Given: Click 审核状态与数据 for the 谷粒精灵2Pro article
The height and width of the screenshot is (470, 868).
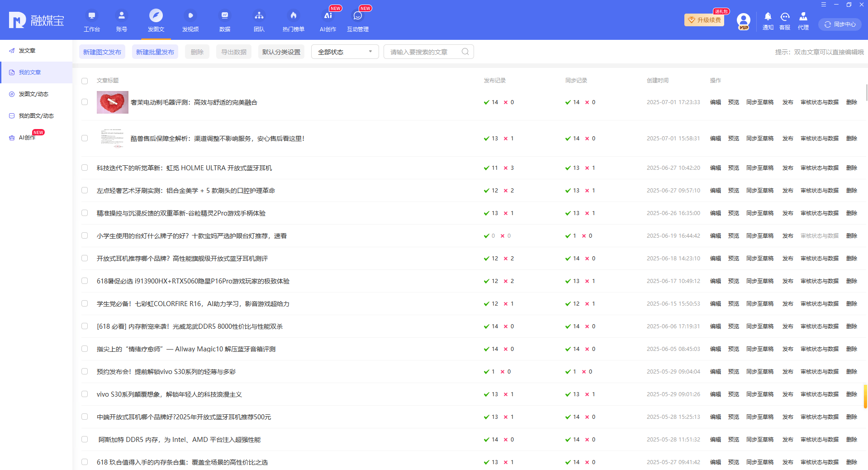Looking at the screenshot, I should 820,213.
